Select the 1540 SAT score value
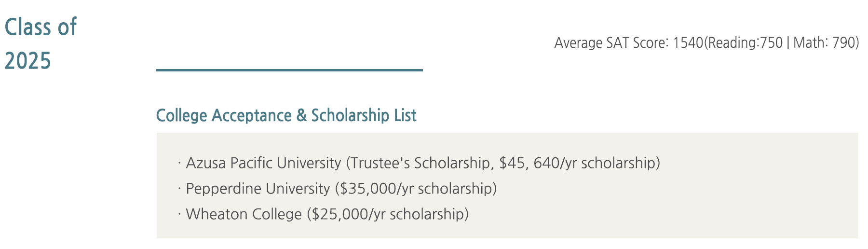Viewport: 868px width, 249px height. pyautogui.click(x=688, y=43)
